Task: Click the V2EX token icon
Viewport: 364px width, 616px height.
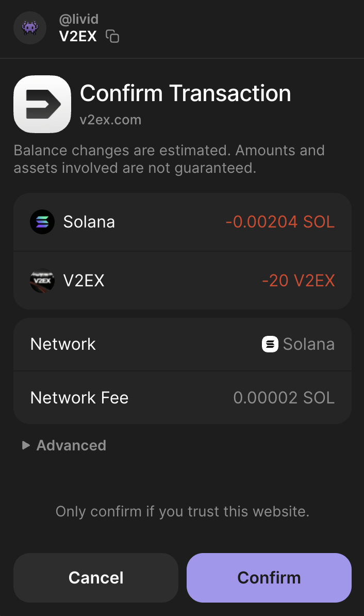Action: pyautogui.click(x=42, y=281)
